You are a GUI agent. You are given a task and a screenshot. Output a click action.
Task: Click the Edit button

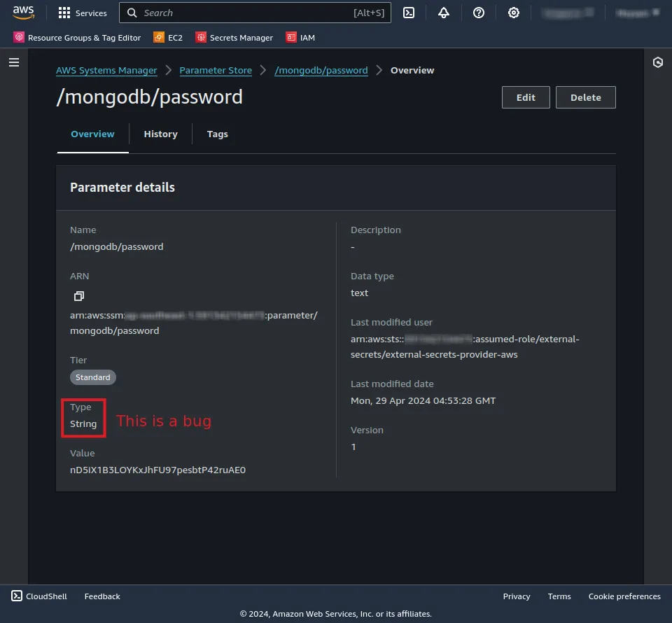pyautogui.click(x=526, y=97)
